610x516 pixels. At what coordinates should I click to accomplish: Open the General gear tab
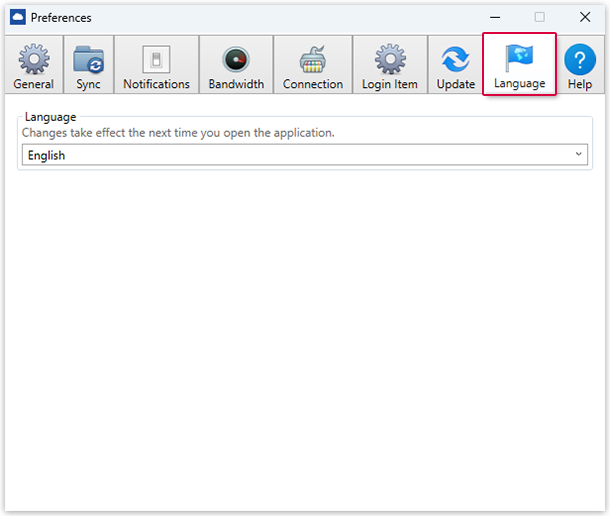33,59
